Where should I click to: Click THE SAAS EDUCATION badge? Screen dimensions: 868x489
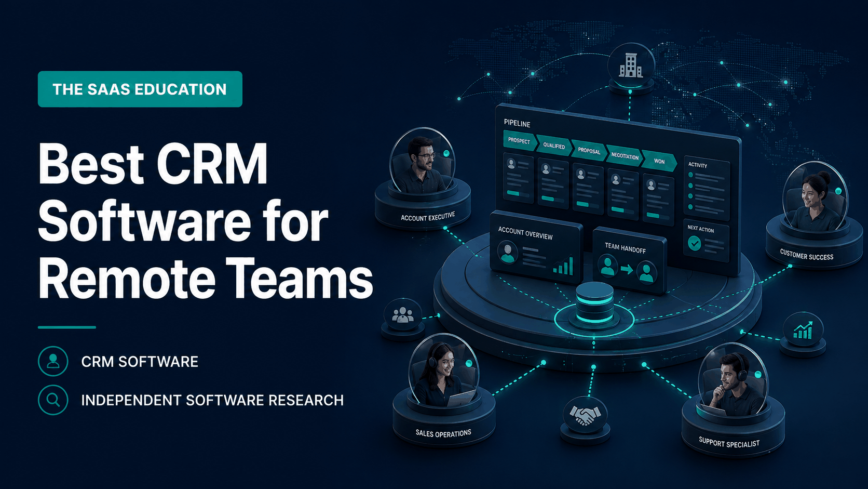click(x=140, y=89)
